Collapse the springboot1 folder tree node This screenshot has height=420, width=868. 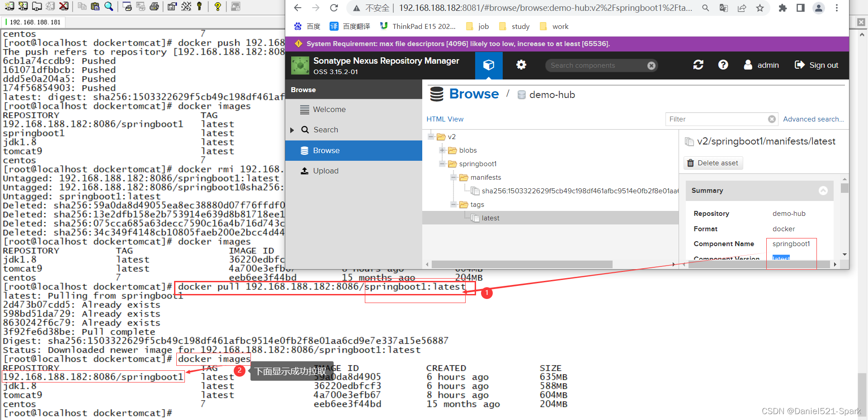point(442,163)
